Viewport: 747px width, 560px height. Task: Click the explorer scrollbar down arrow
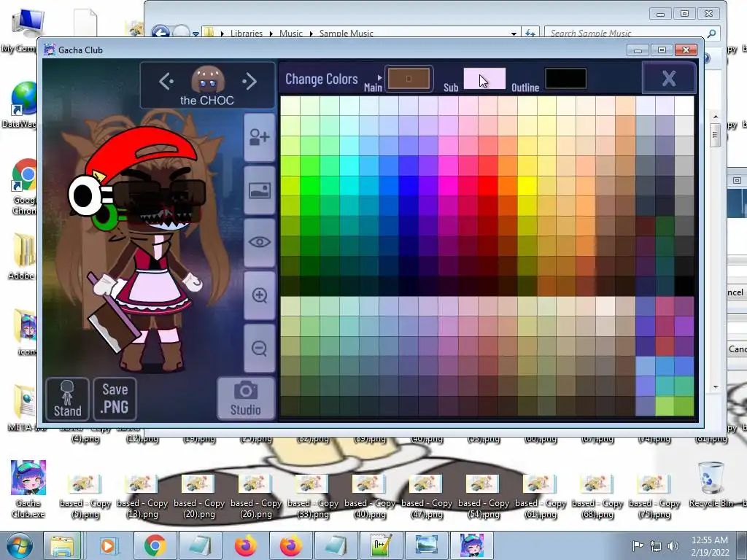[715, 388]
